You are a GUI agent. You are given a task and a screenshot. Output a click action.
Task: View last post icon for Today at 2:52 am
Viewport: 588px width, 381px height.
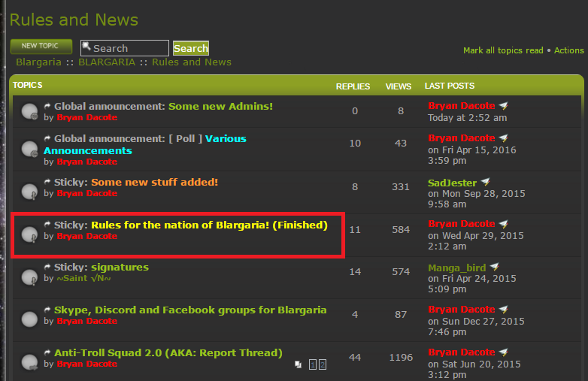point(504,106)
